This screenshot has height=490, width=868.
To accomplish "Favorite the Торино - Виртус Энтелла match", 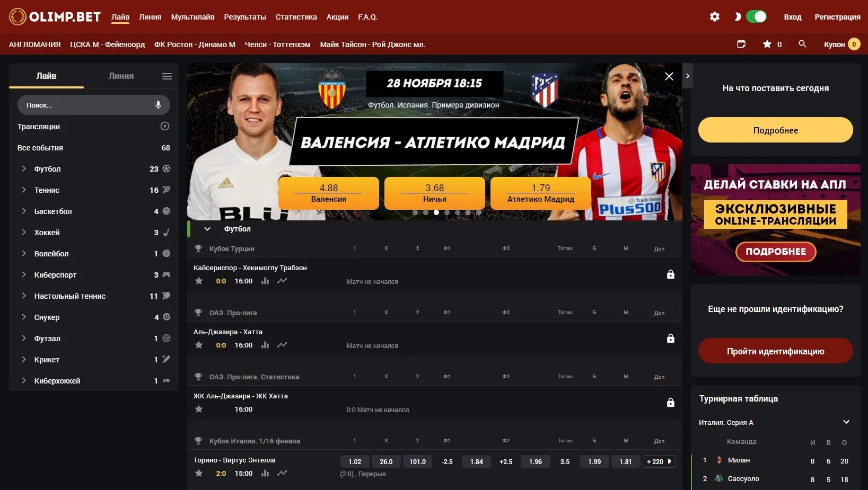I will (x=199, y=473).
